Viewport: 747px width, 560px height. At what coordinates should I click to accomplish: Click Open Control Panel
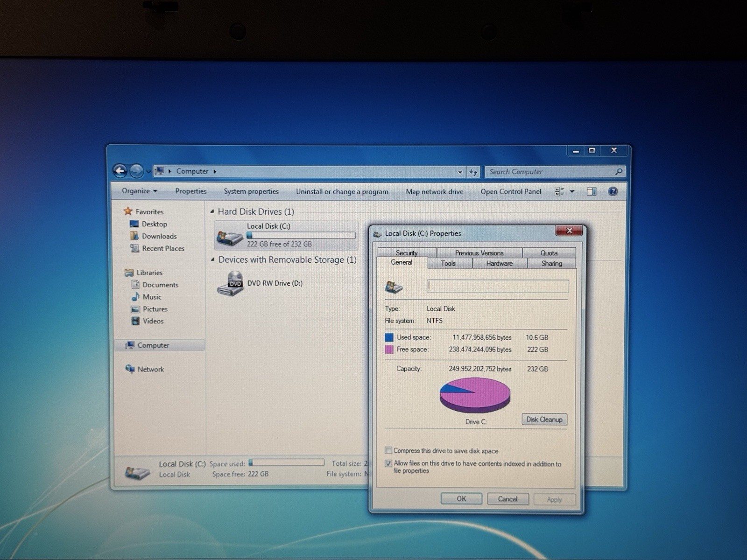click(x=511, y=191)
